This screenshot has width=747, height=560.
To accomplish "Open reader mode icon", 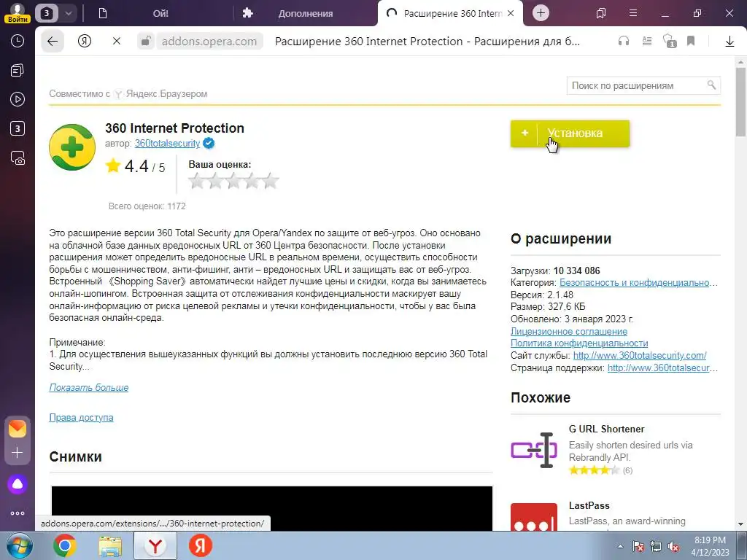I will [646, 42].
